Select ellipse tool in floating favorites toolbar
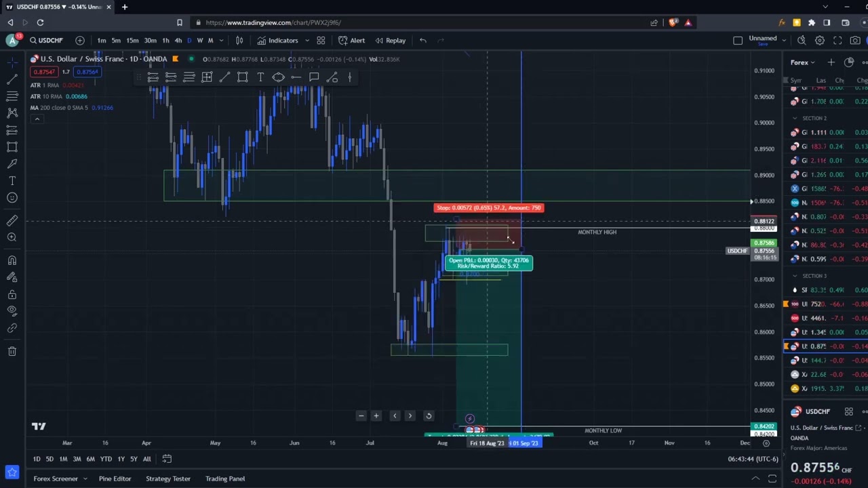 pos(278,77)
